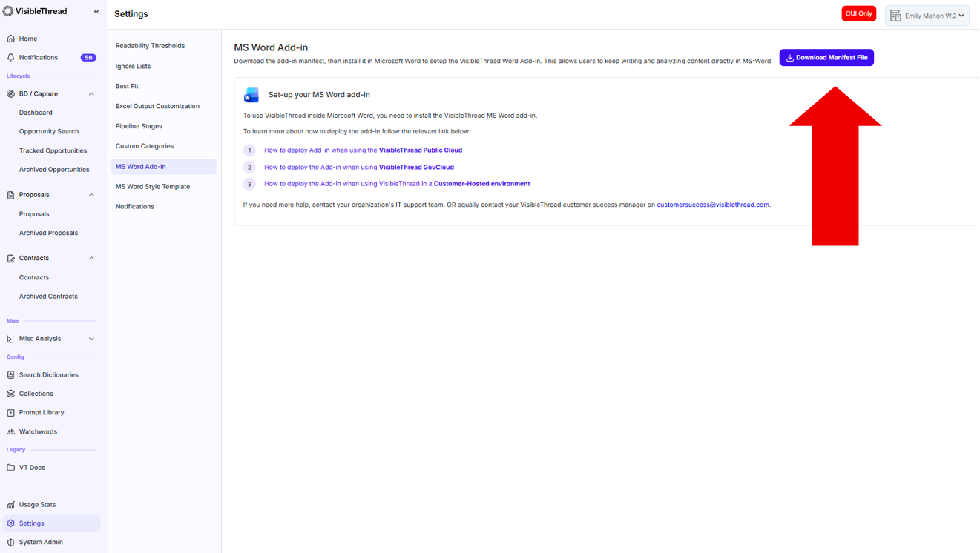The height and width of the screenshot is (553, 980).
Task: Click the Contracts section icon
Action: tap(10, 259)
